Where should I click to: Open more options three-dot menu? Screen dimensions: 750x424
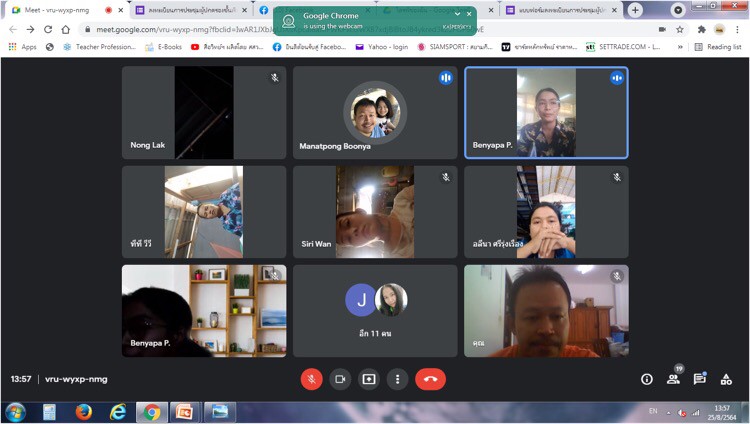click(x=398, y=379)
